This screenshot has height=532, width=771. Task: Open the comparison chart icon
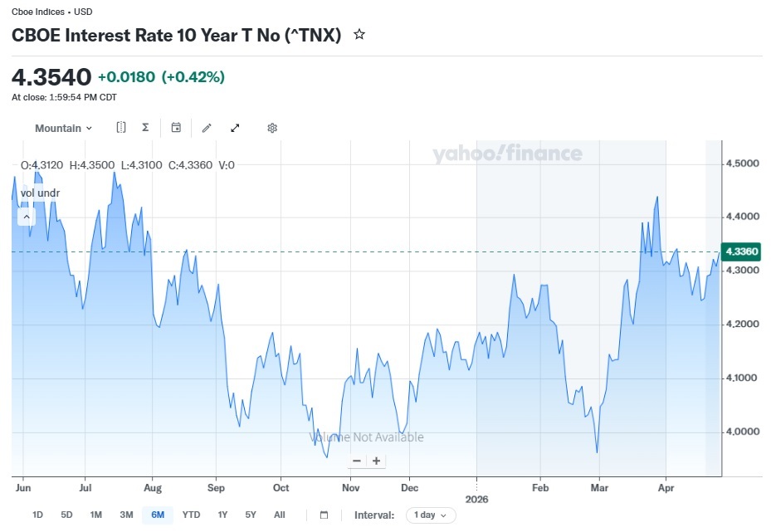coord(121,127)
